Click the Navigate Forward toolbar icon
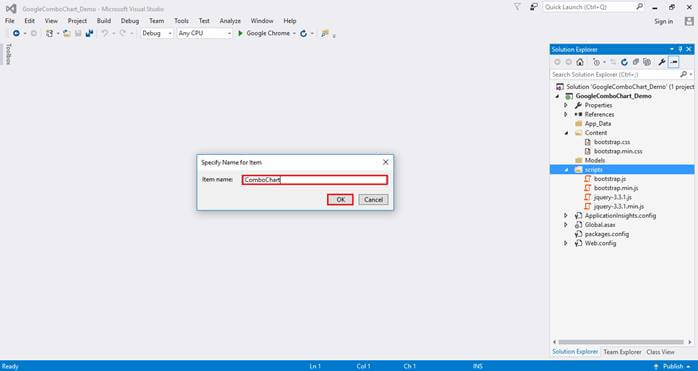Image resolution: width=698 pixels, height=371 pixels. pos(34,33)
